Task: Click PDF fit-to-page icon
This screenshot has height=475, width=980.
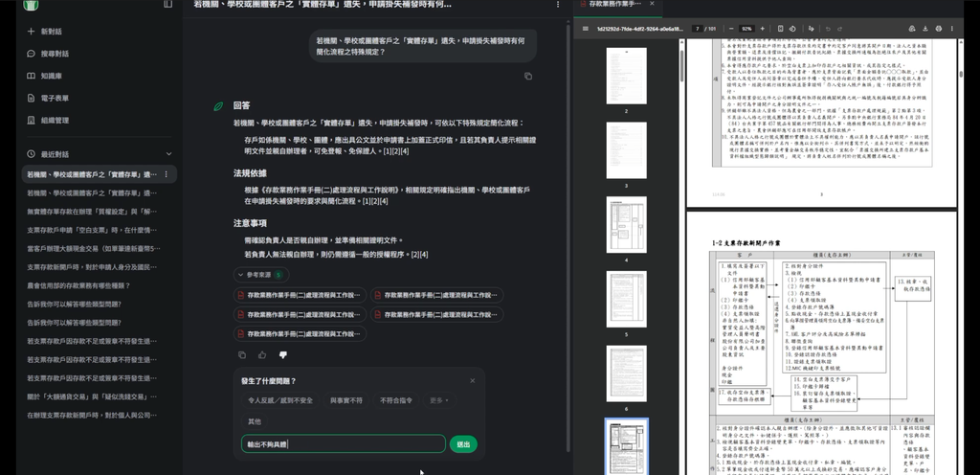Action: 781,29
